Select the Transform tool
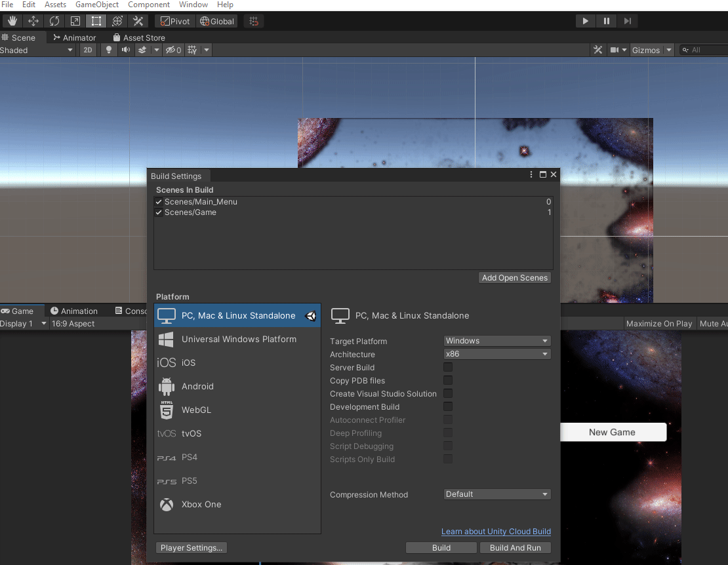 117,21
